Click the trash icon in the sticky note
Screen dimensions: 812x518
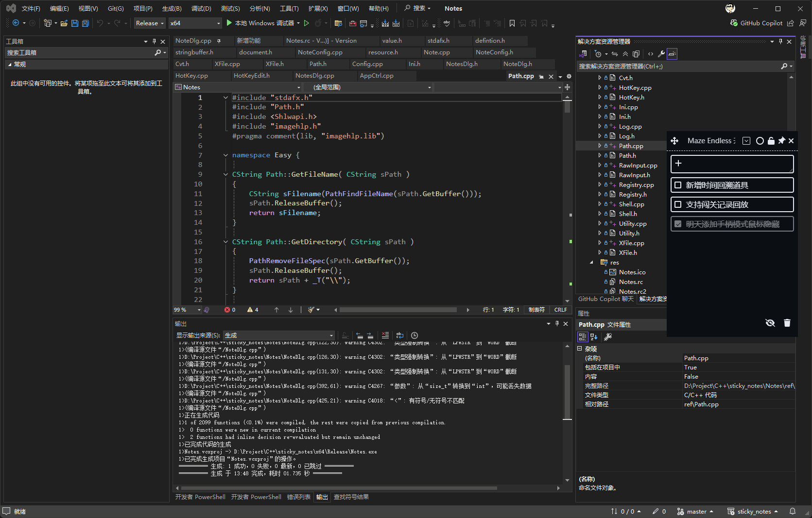[x=787, y=323]
